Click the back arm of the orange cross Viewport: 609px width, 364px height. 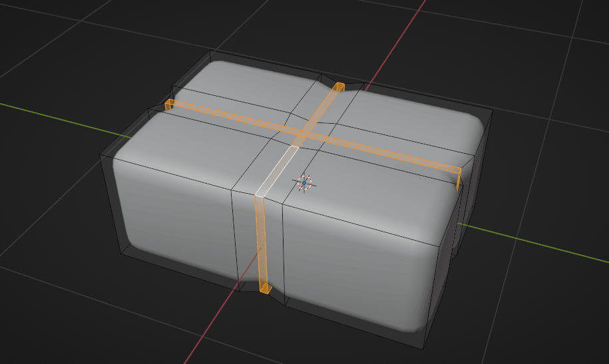click(324, 106)
